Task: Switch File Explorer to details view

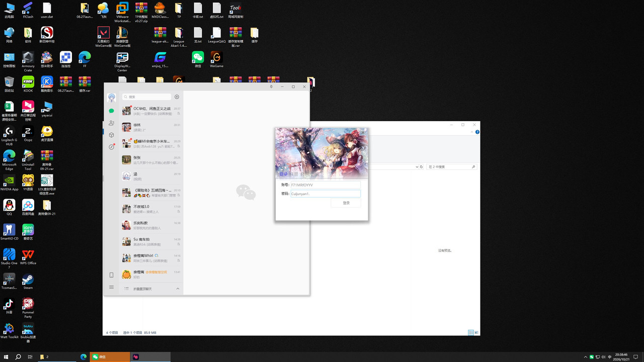Action: (x=471, y=333)
